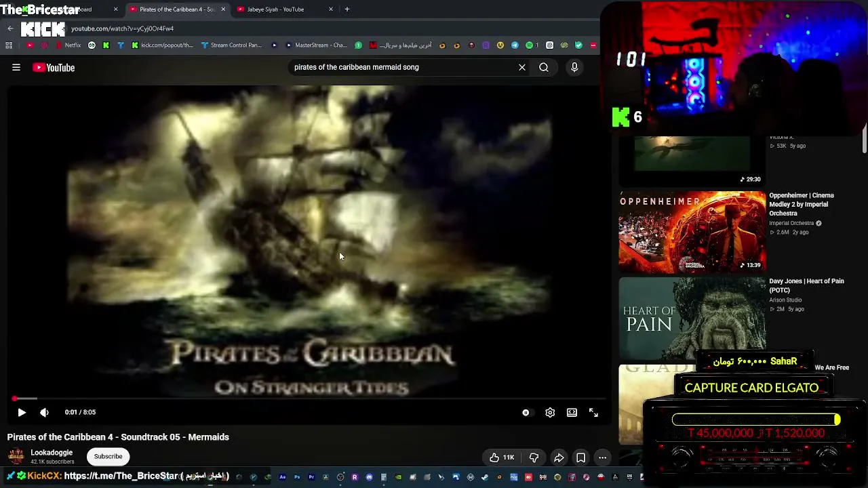Dislike the Mermaids soundtrack video
868x488 pixels.
[x=534, y=457]
